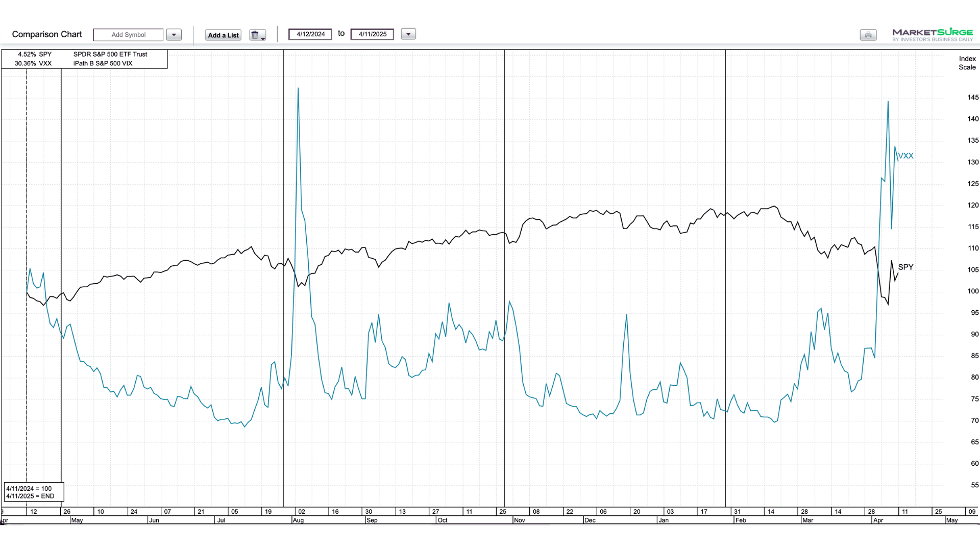Click the start date field 4/12/2024
Viewport: 980px width, 551px height.
point(310,34)
